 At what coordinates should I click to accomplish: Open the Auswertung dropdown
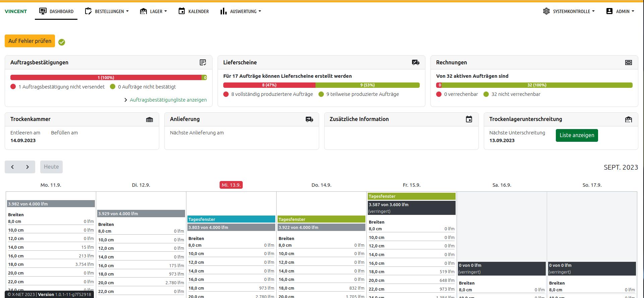point(240,11)
